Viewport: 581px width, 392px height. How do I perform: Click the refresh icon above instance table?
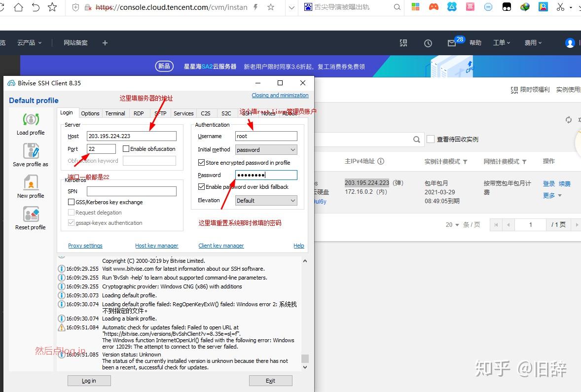pos(568,120)
